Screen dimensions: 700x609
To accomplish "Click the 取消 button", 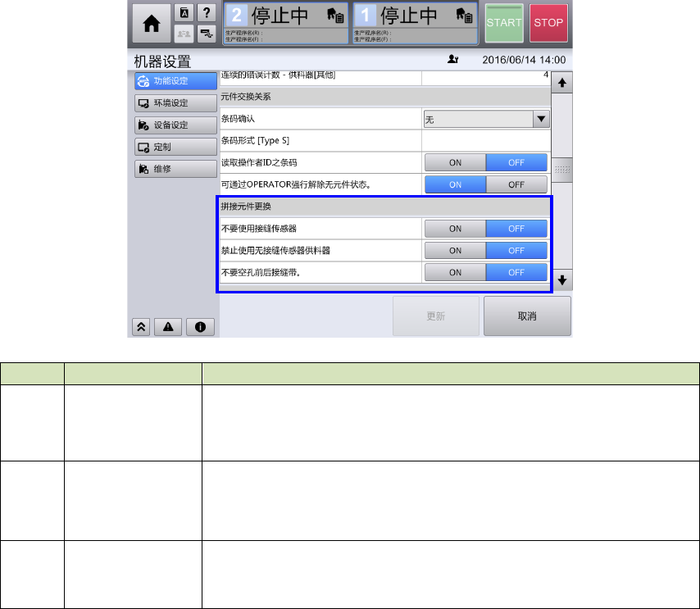I will point(527,316).
